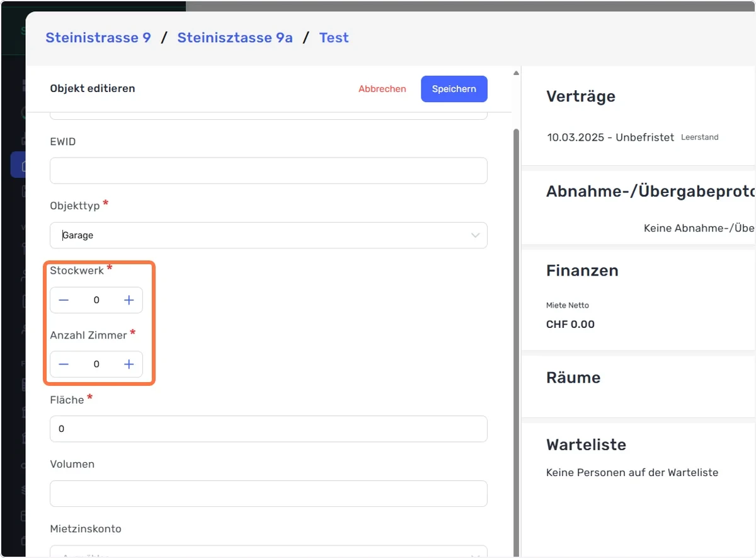The width and height of the screenshot is (756, 558).
Task: Click the Keine Personen auf der Warteliste text
Action: 632,472
